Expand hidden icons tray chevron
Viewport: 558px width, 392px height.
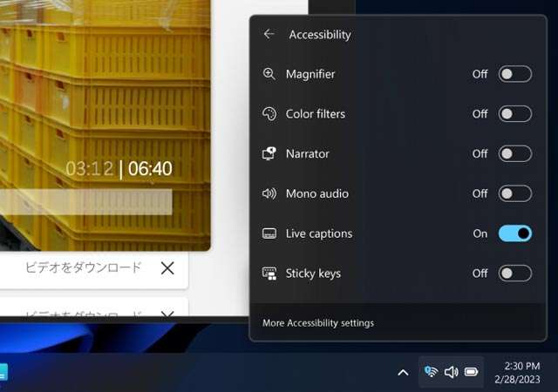click(x=403, y=373)
